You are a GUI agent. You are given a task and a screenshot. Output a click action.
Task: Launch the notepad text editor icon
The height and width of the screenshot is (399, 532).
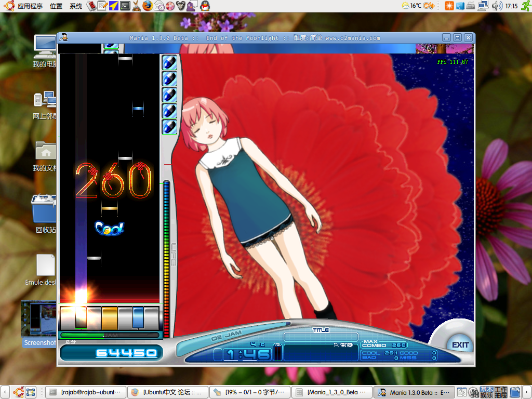(102, 6)
